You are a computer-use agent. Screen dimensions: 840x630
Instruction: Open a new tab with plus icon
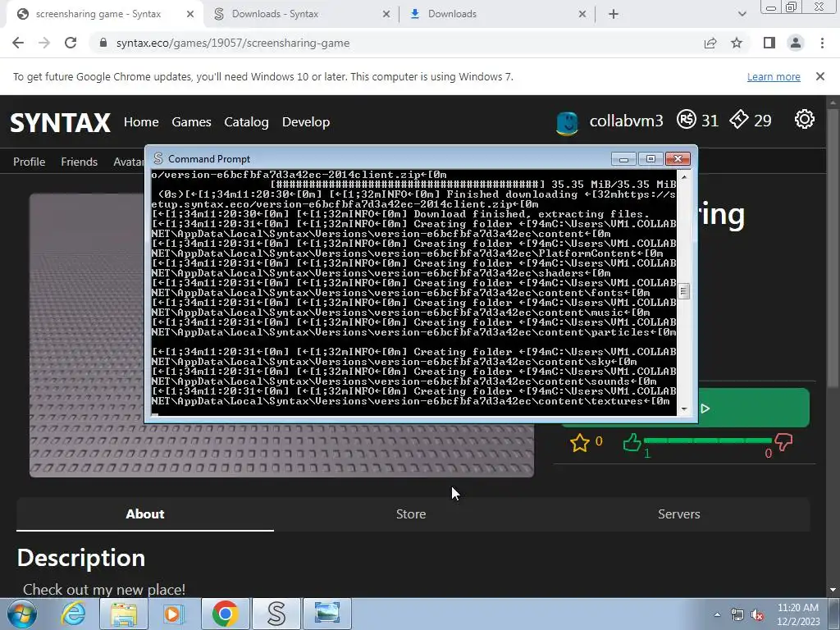click(614, 14)
